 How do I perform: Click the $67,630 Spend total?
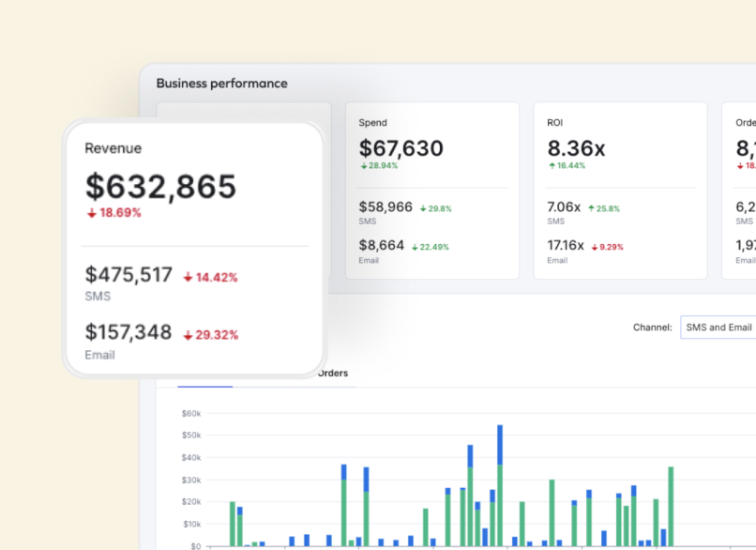401,148
